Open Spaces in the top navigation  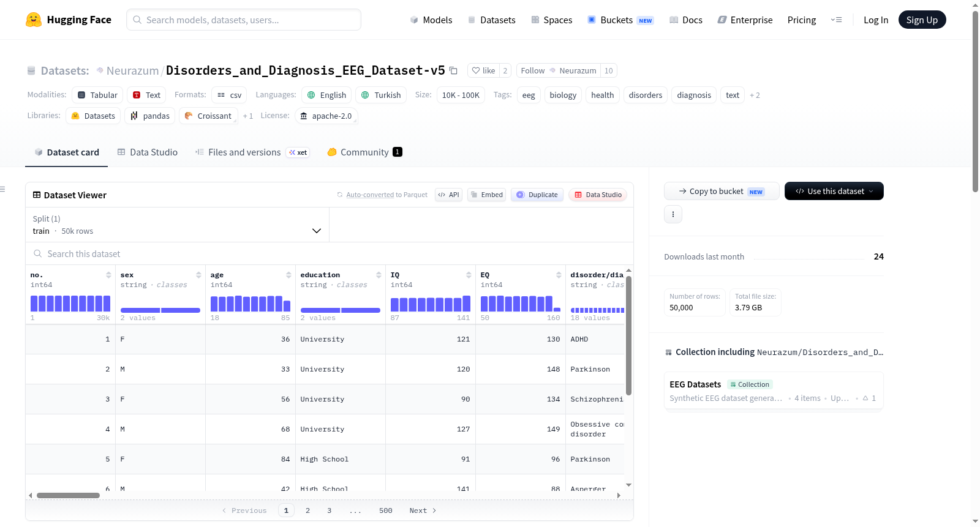point(552,20)
